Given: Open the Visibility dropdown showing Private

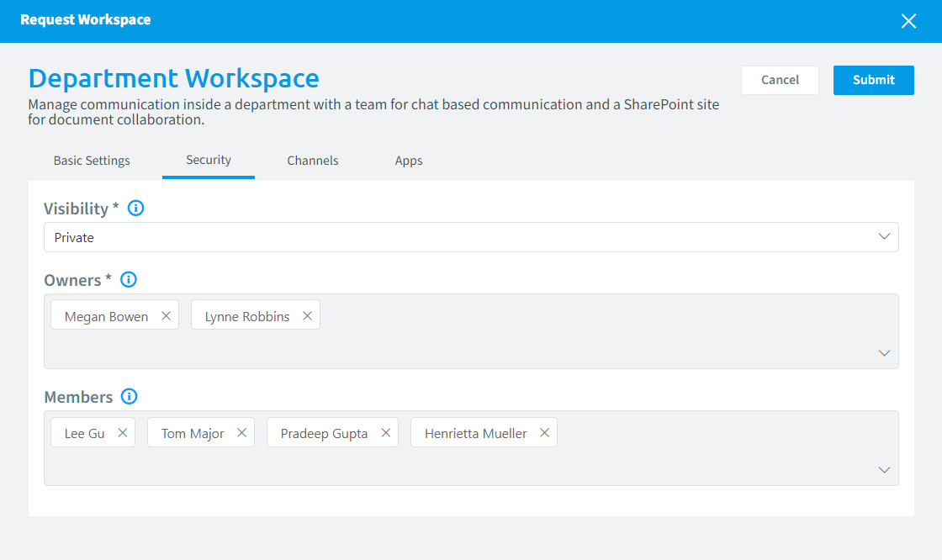Looking at the screenshot, I should point(471,237).
